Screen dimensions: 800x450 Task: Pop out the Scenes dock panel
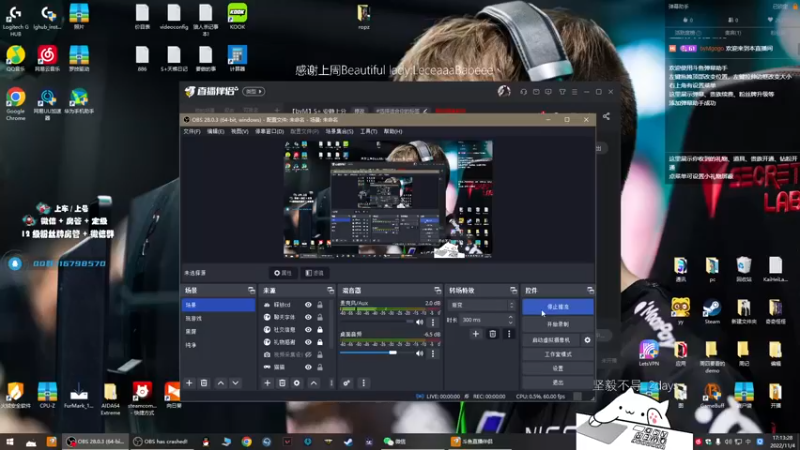pos(251,290)
